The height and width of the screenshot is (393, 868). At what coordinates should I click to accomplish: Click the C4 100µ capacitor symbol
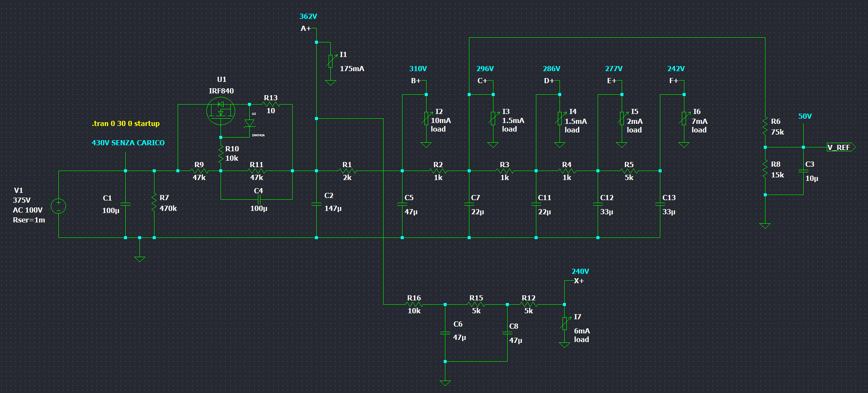[x=259, y=199]
